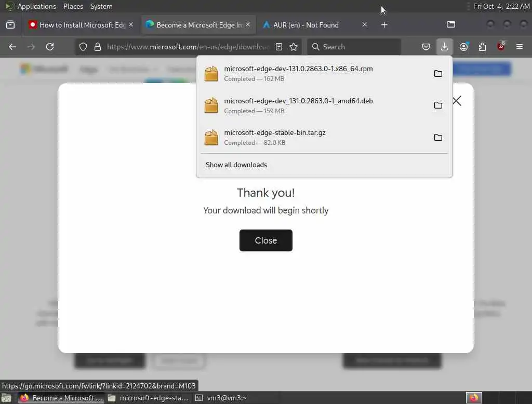Open the Places menu
Viewport: 532px width, 404px height.
coord(73,6)
